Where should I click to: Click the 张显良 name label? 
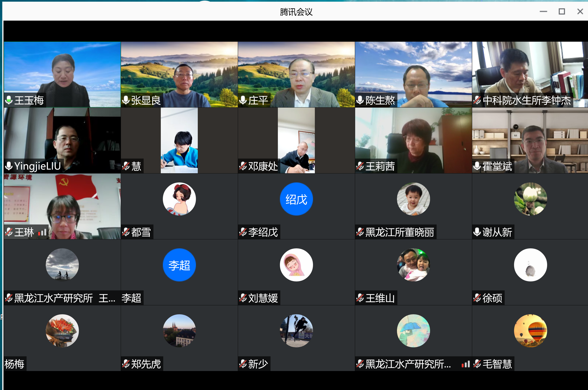[x=146, y=100]
